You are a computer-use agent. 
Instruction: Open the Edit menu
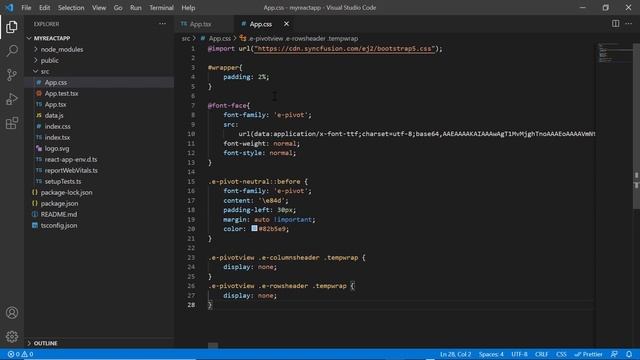coord(44,8)
